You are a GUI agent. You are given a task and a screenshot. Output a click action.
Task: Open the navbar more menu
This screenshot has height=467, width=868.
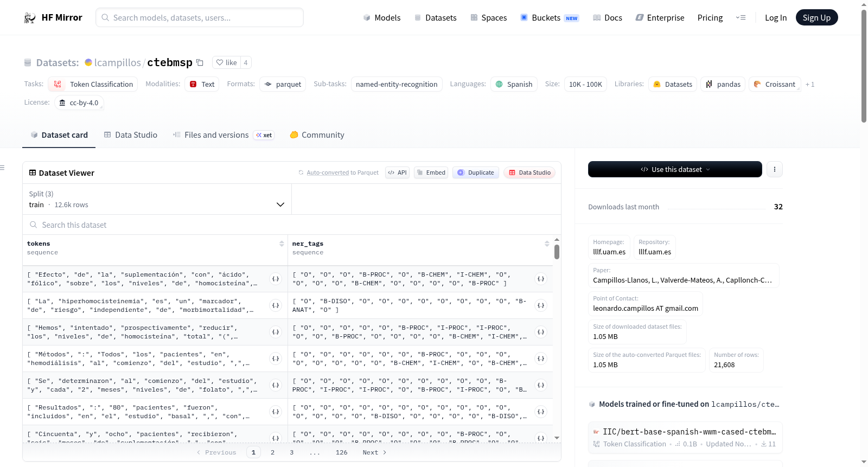coord(741,18)
